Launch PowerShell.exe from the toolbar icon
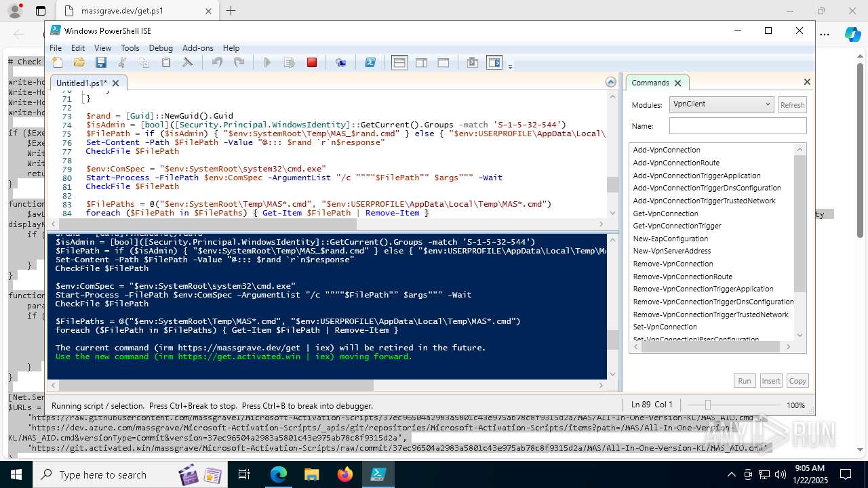This screenshot has width=868, height=488. pyautogui.click(x=370, y=62)
